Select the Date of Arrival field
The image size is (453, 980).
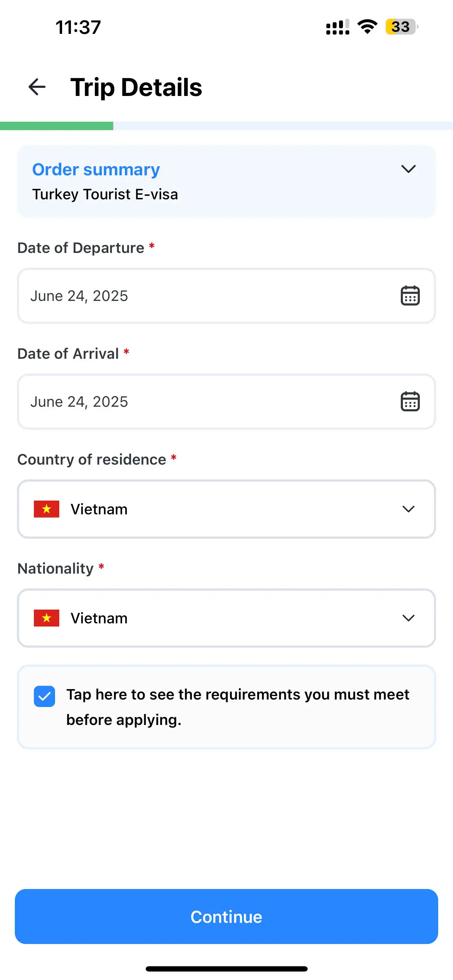click(205, 402)
